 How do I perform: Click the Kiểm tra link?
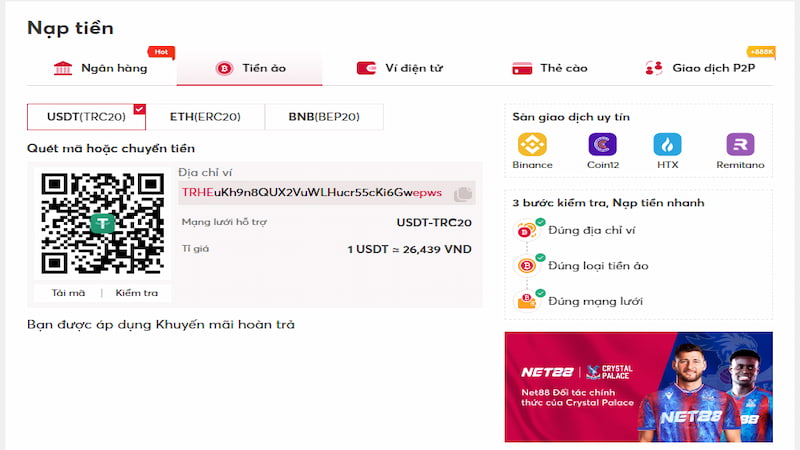coord(137,293)
